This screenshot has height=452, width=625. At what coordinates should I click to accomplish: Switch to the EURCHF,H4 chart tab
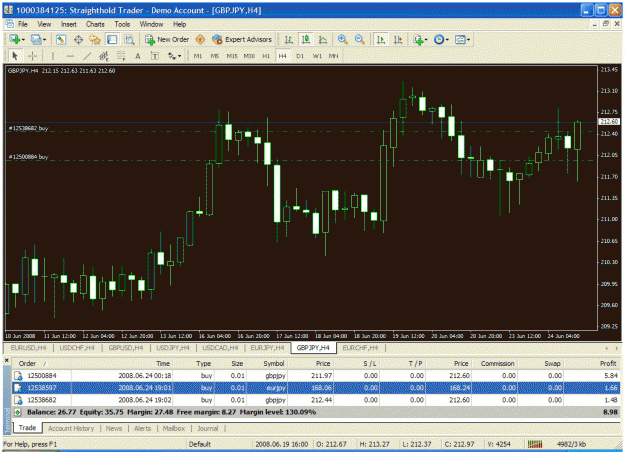(360, 348)
